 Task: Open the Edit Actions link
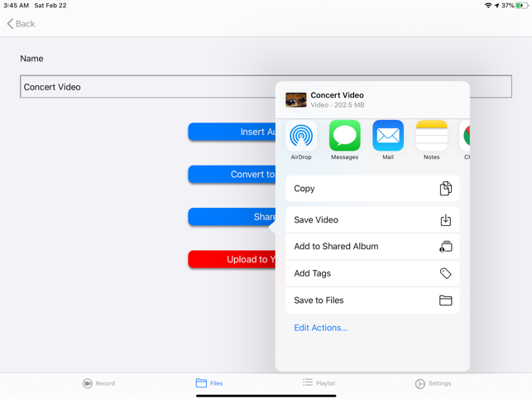tap(321, 328)
